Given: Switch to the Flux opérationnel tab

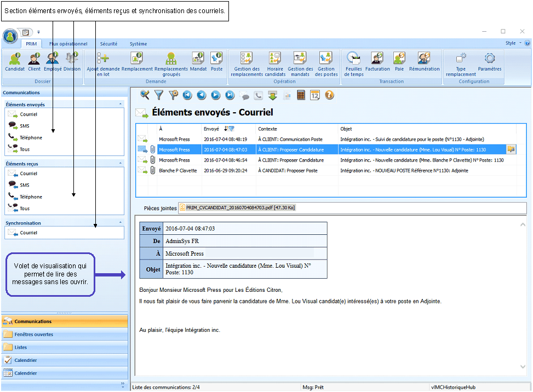Looking at the screenshot, I should point(68,44).
